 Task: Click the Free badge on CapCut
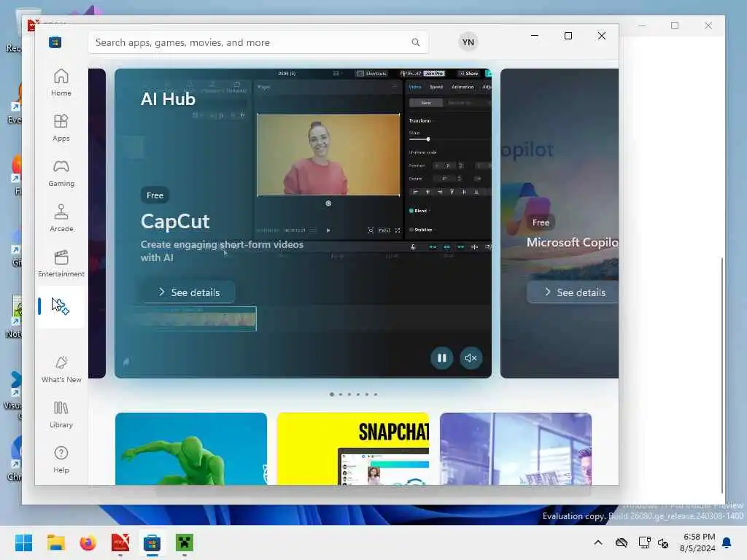(x=155, y=195)
